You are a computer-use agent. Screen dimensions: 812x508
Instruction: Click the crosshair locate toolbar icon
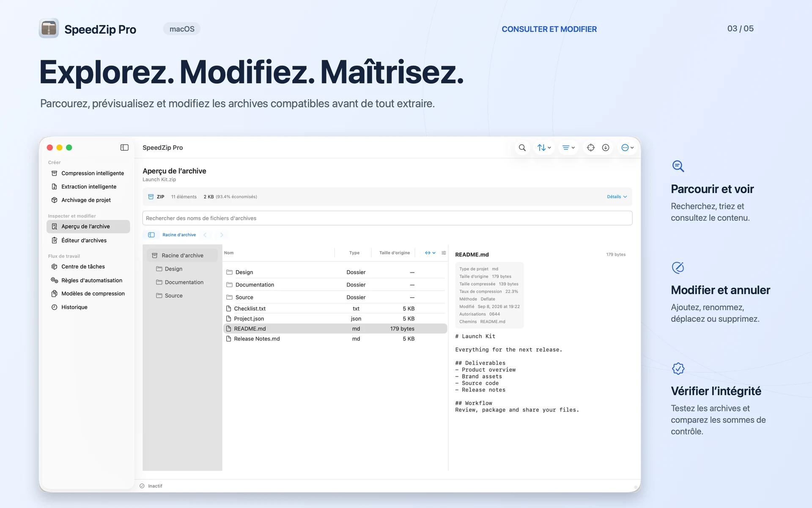(x=591, y=148)
